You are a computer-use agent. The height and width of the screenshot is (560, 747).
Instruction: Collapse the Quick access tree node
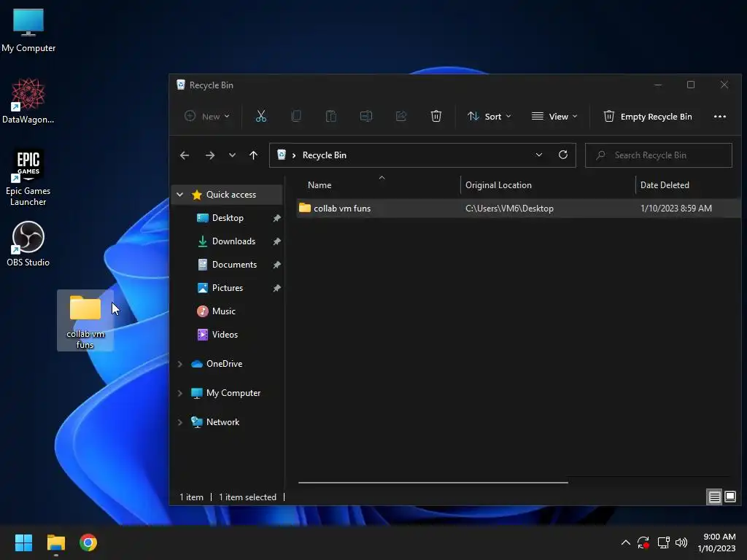pos(180,195)
